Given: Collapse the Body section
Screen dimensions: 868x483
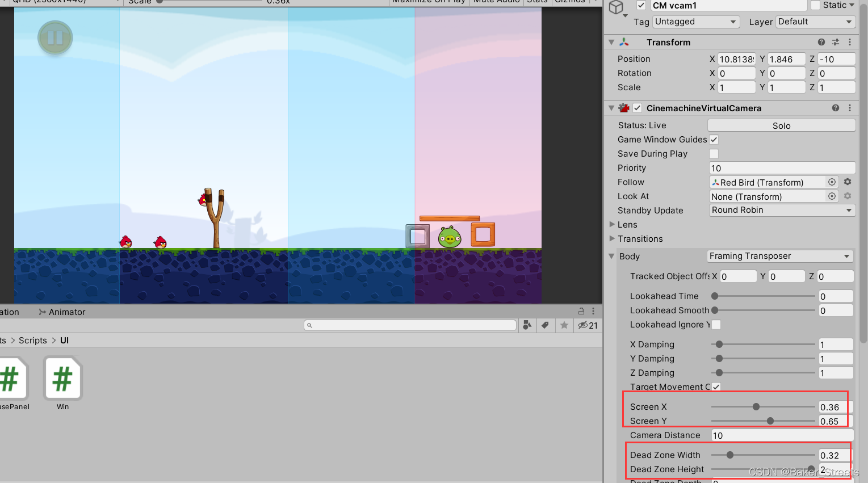Looking at the screenshot, I should tap(612, 256).
